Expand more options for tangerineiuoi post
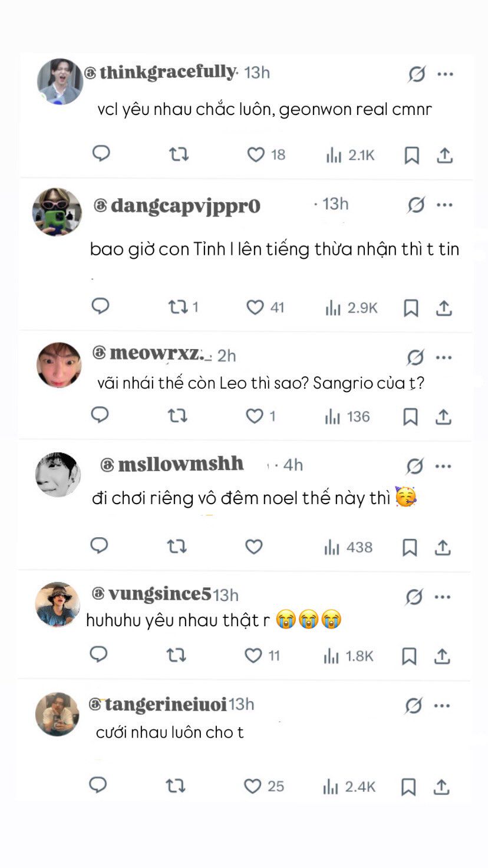Viewport: 488px width, 868px height. click(442, 705)
